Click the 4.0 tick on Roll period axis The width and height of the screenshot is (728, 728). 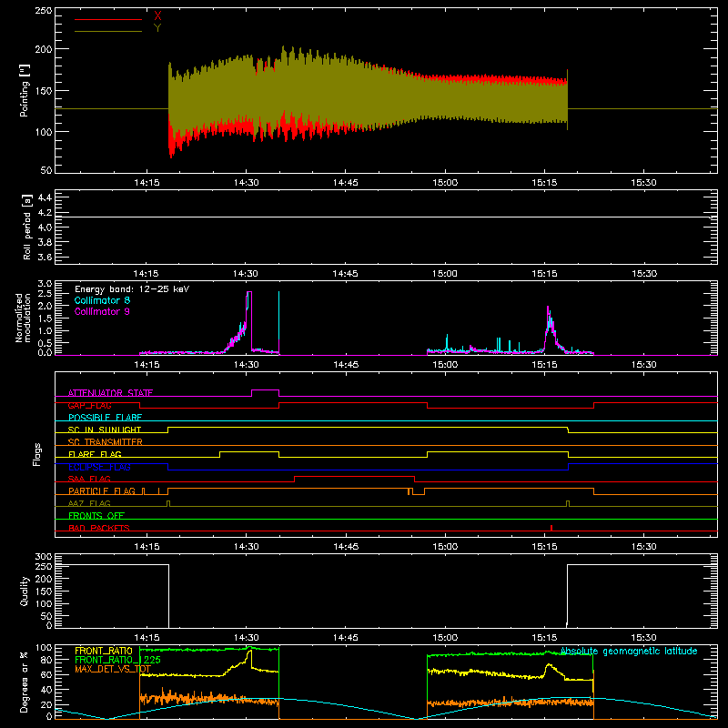[44, 227]
